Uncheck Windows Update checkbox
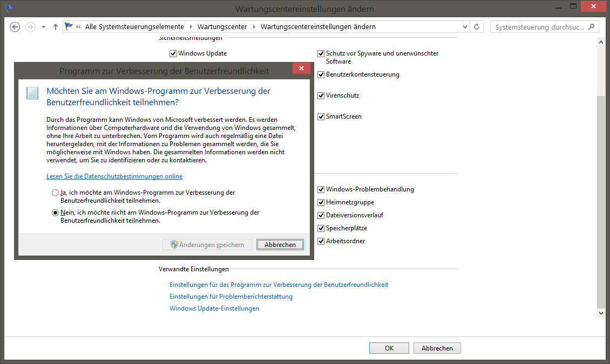The width and height of the screenshot is (610, 364). tap(173, 53)
